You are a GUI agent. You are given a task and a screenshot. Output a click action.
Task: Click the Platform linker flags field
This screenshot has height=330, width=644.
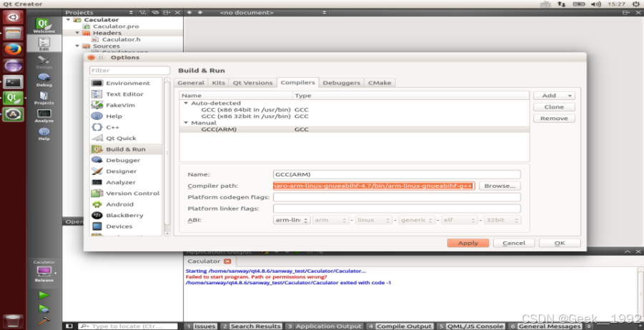pos(397,209)
